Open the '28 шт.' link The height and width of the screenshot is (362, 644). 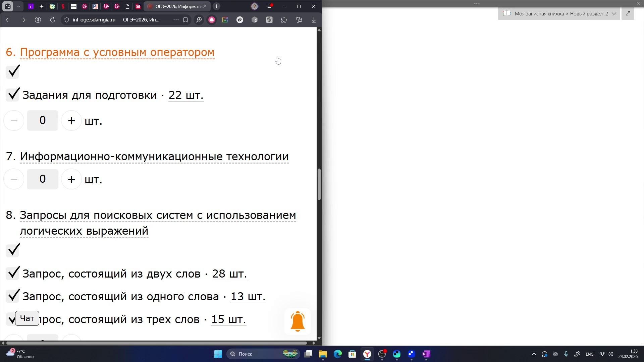[x=229, y=274]
